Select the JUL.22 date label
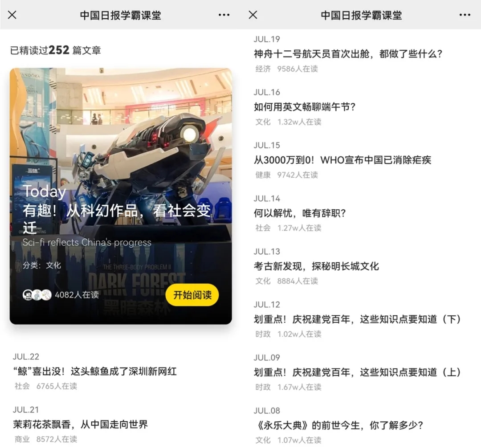The height and width of the screenshot is (448, 481). (26, 357)
